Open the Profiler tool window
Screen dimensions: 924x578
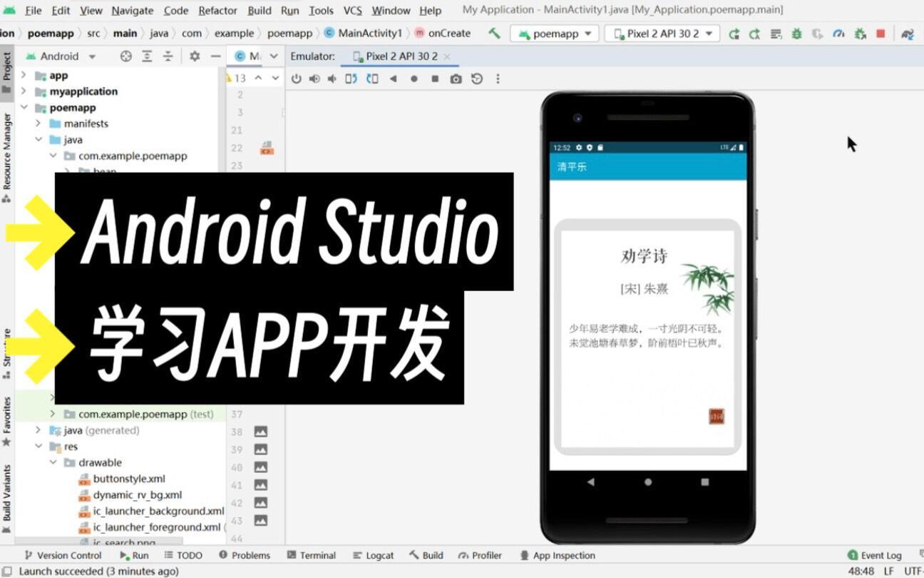(481, 555)
